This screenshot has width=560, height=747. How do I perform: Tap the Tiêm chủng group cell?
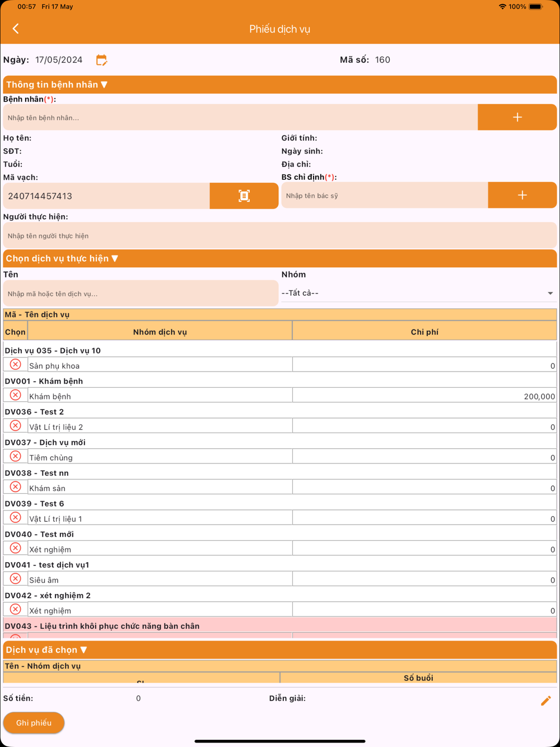point(160,457)
